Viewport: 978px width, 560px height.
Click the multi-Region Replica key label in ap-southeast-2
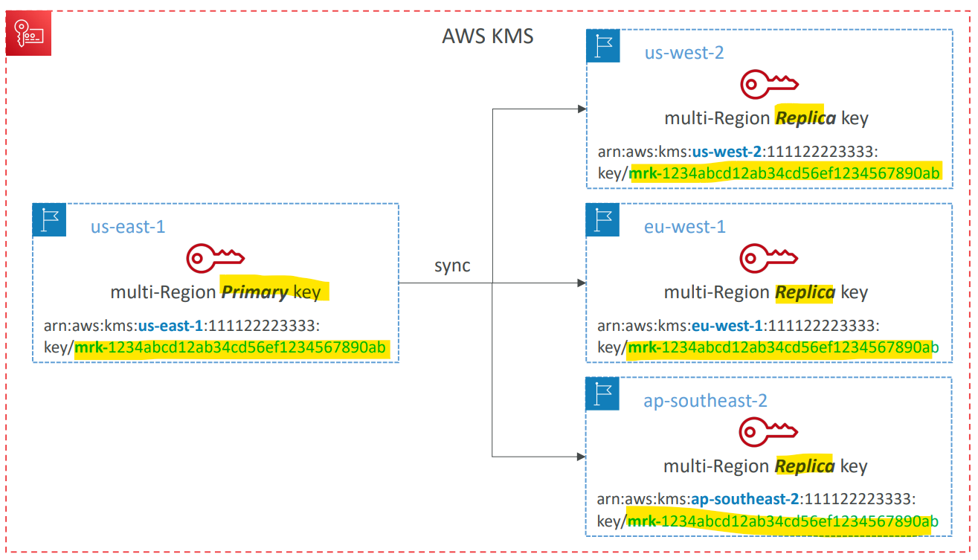[766, 466]
